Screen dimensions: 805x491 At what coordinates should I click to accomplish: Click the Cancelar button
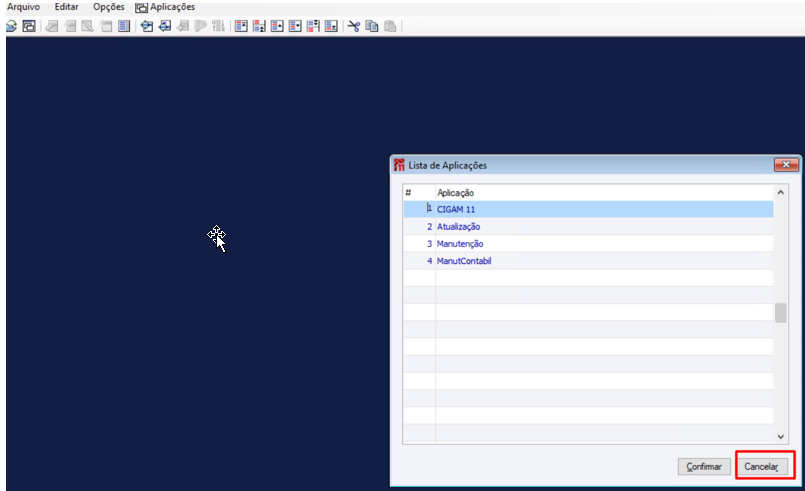point(761,466)
